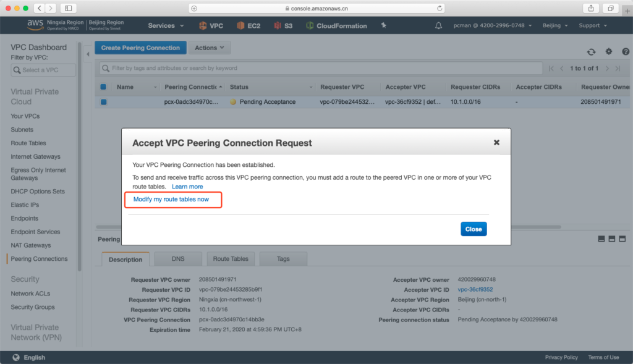Screen dimensions: 633x364
Task: Switch to the Route Tables tab
Action: [x=230, y=259]
